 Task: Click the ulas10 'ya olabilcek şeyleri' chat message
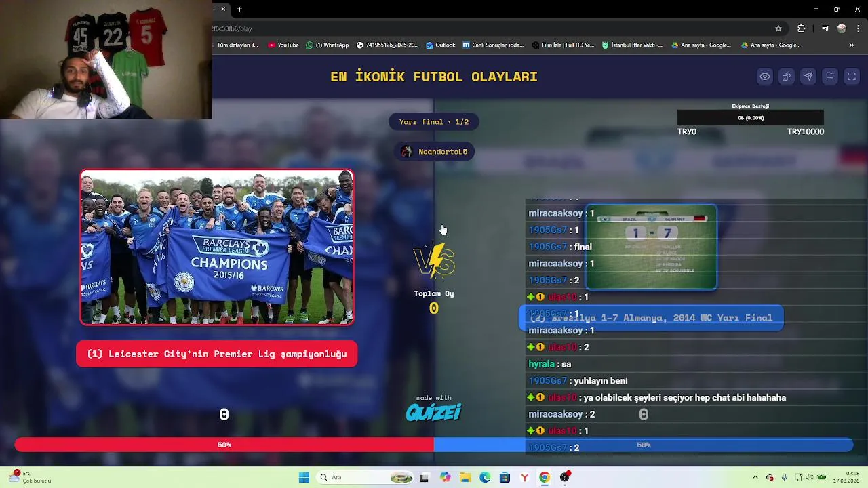click(x=656, y=398)
